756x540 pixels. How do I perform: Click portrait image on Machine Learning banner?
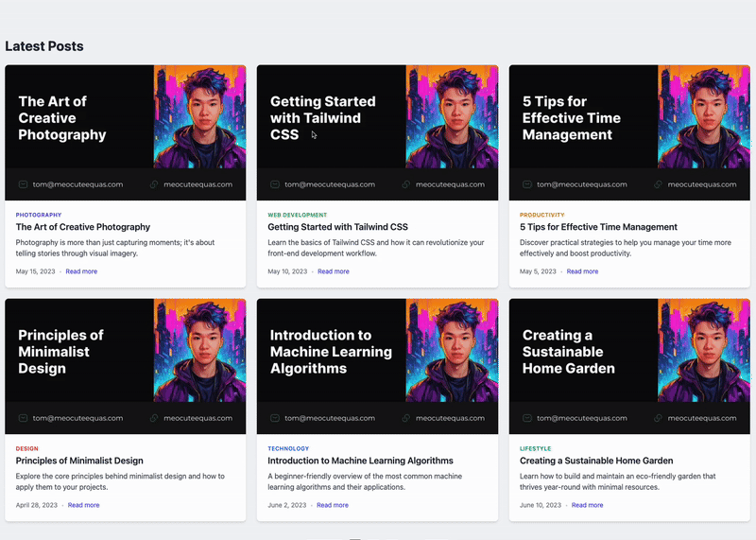point(452,350)
